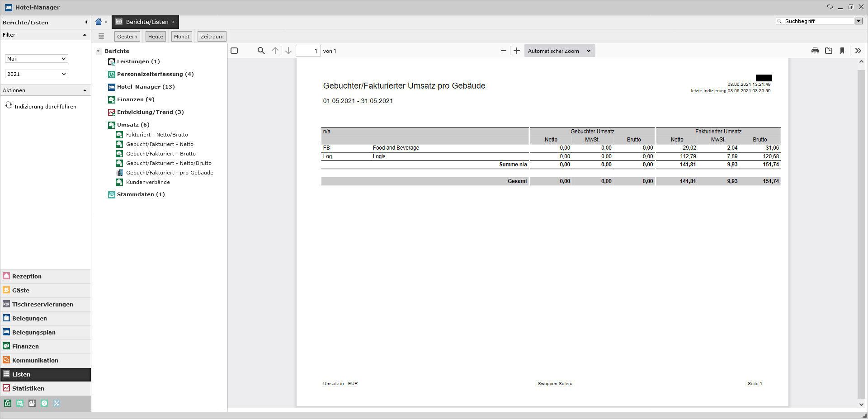Open the hamburger menu in report toolbar
Viewport: 868px width, 419px height.
[x=101, y=36]
